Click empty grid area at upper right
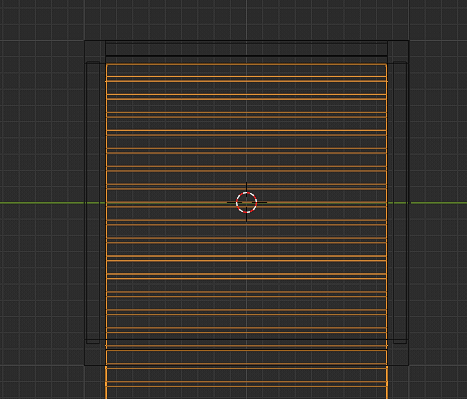 pos(437,20)
